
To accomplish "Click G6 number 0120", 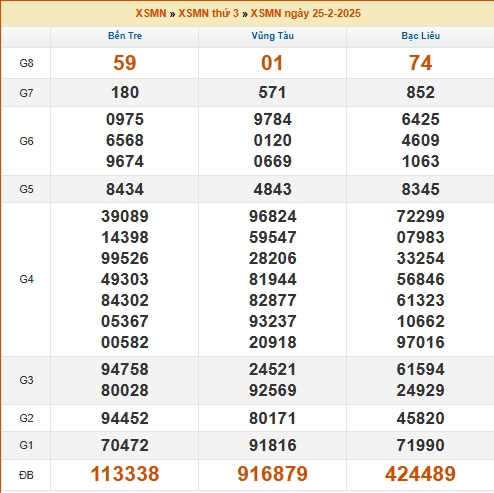I will [x=273, y=140].
